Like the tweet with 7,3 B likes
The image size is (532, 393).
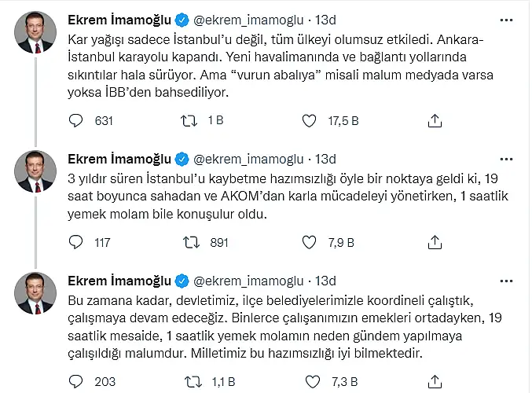click(313, 382)
